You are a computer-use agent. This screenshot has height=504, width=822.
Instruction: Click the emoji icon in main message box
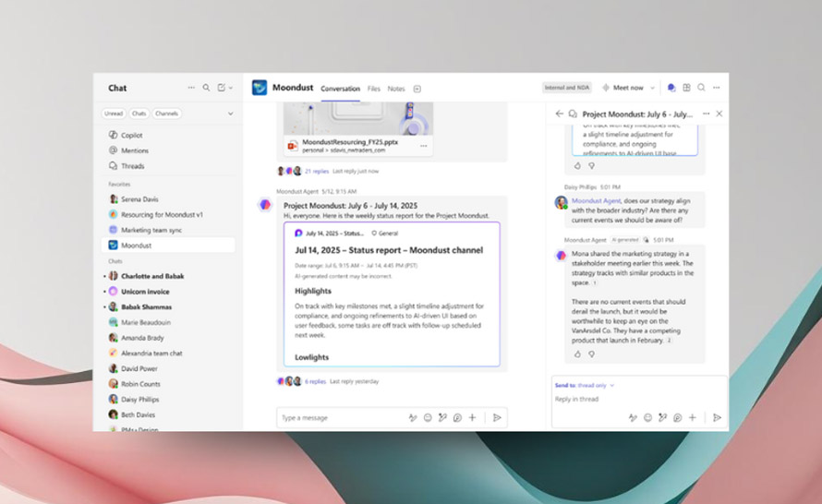tap(428, 418)
